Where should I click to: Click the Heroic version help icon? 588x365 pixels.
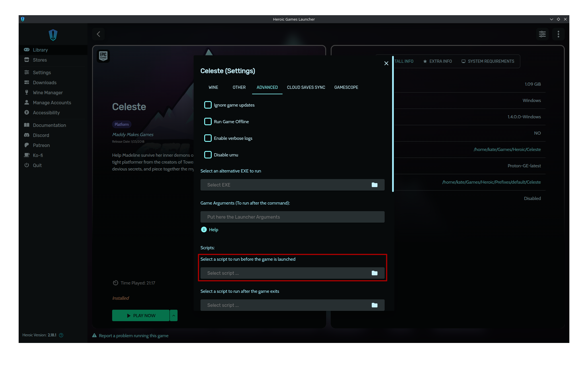61,335
